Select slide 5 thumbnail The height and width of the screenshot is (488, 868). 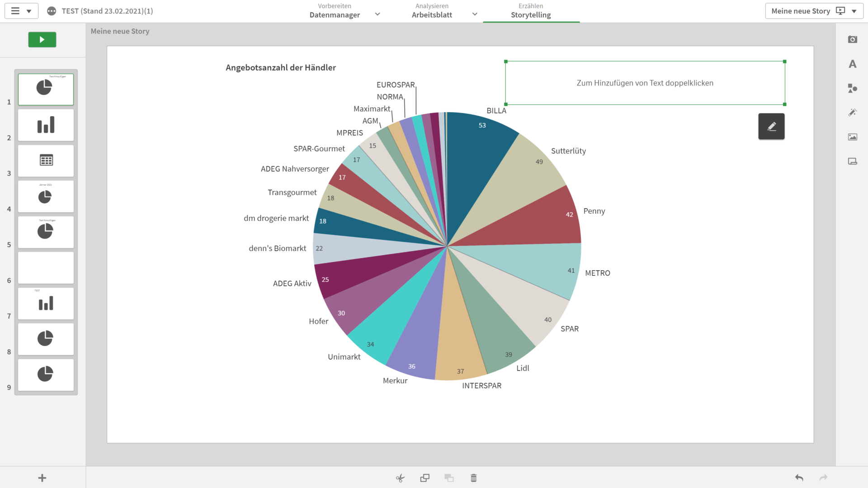tap(46, 232)
